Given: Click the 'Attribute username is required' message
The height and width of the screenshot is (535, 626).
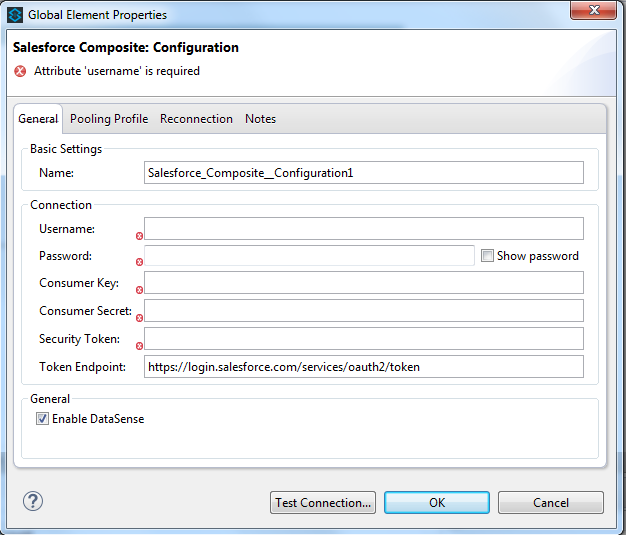Looking at the screenshot, I should coord(117,71).
